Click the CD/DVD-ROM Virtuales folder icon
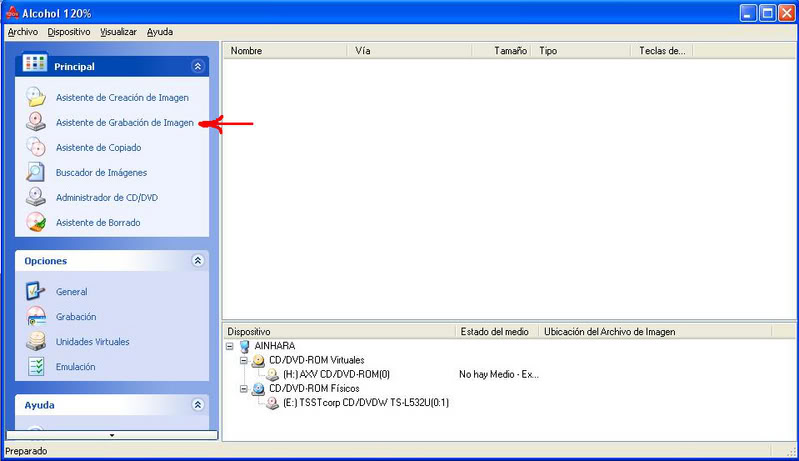This screenshot has width=799, height=461. pos(258,361)
